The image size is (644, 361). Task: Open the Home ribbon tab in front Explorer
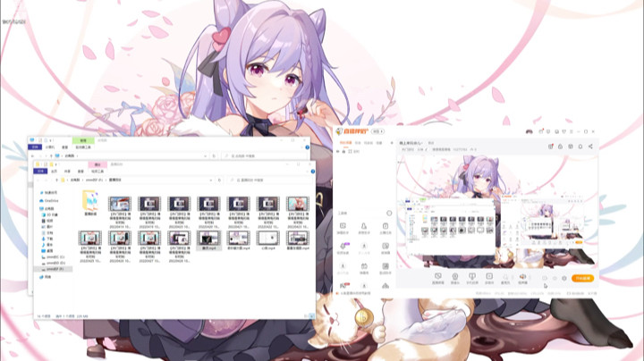55,171
